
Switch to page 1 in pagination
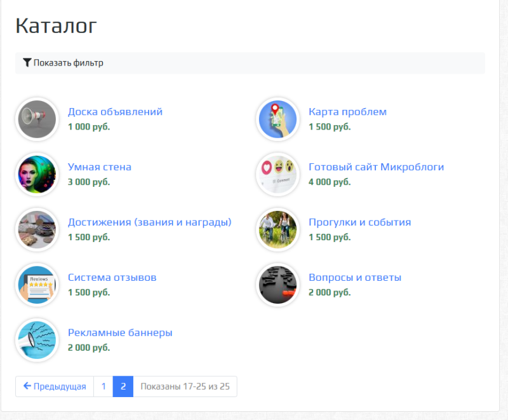103,386
